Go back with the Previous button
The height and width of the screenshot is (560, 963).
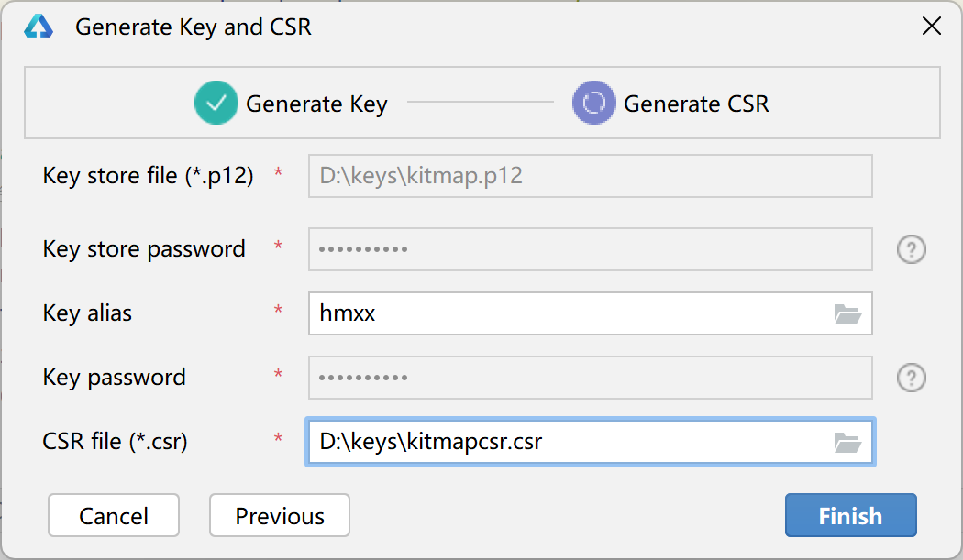[280, 516]
